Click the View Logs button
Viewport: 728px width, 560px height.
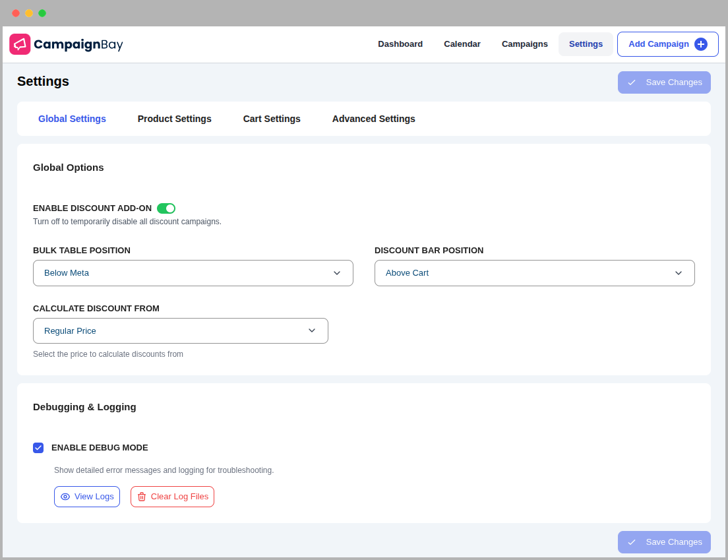click(87, 497)
